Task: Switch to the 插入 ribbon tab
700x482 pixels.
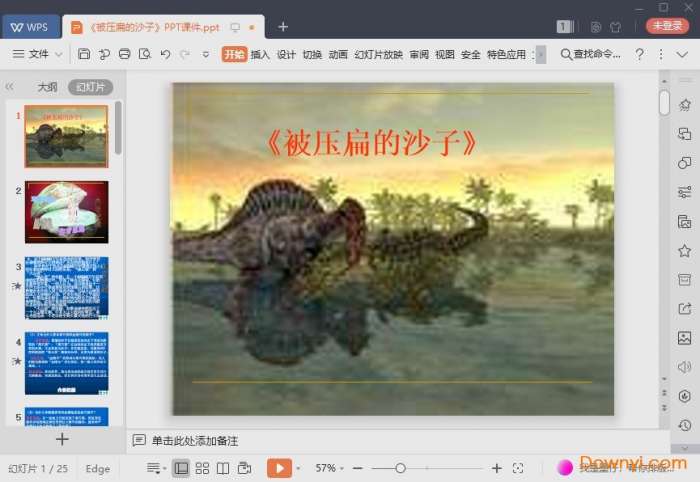Action: point(260,54)
